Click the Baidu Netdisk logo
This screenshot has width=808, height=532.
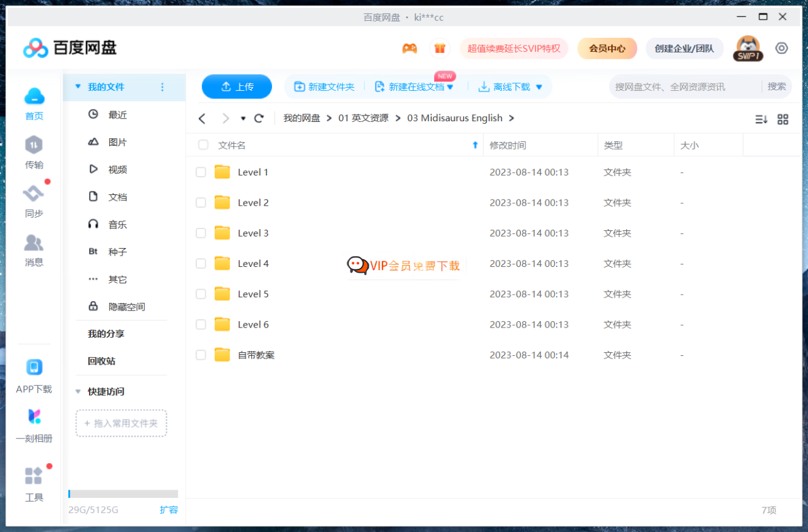point(70,48)
